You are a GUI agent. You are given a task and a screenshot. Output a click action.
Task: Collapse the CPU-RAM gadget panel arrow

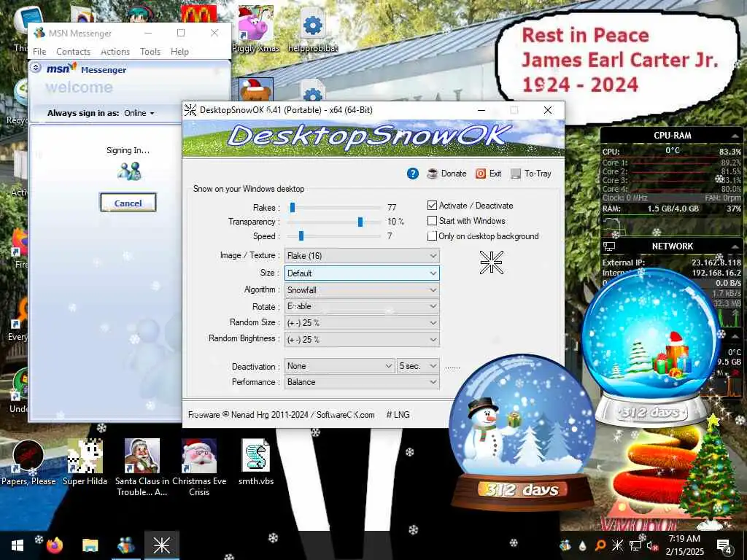(735, 136)
